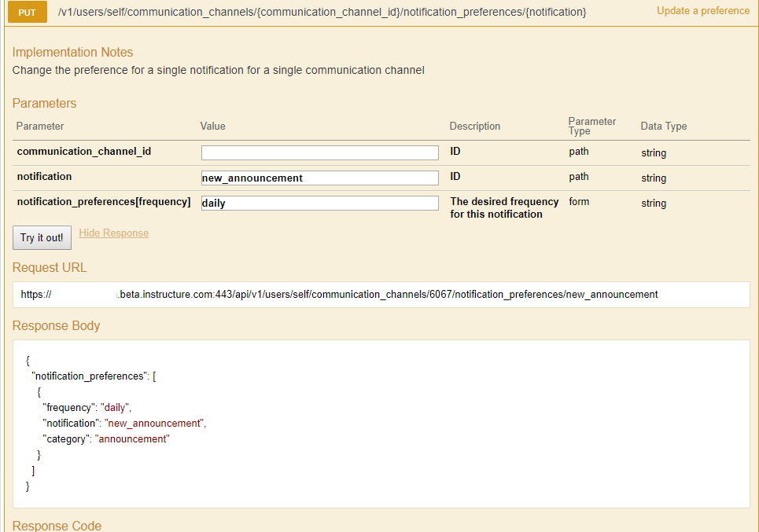Image resolution: width=759 pixels, height=532 pixels.
Task: Click the Update a preference link
Action: pyautogui.click(x=702, y=11)
